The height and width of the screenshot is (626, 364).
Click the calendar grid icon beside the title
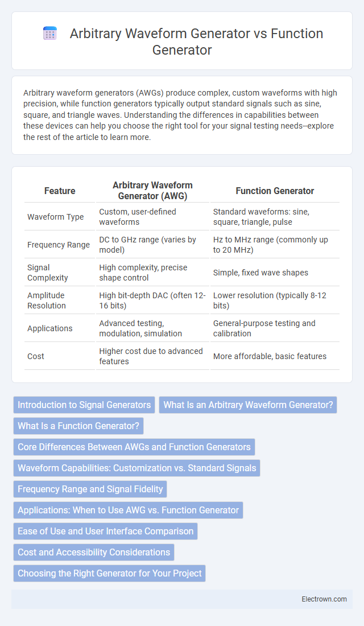[49, 34]
